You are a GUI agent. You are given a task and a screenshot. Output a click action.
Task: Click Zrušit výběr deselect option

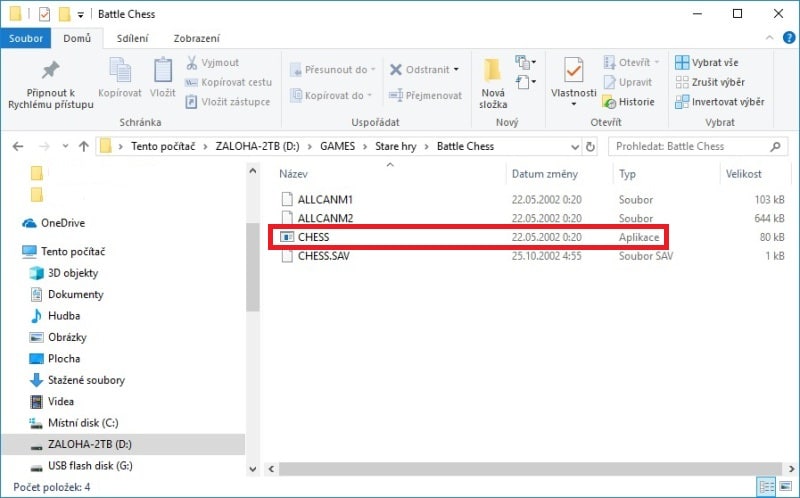click(x=710, y=82)
